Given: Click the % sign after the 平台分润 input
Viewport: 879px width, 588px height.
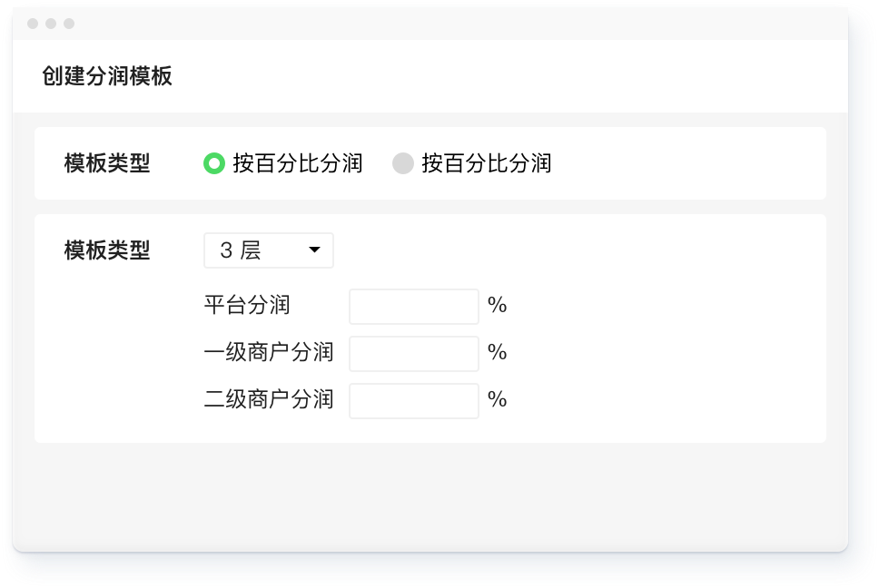Looking at the screenshot, I should pyautogui.click(x=497, y=306).
